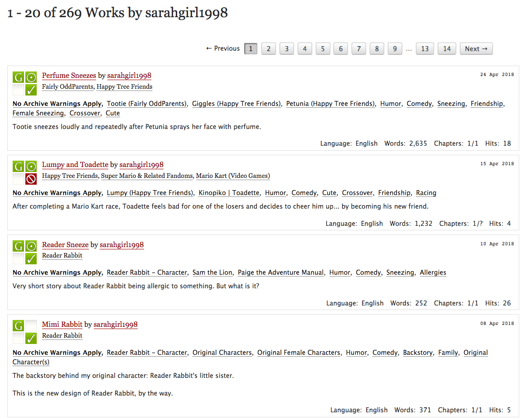Select the Racing tag

[426, 193]
